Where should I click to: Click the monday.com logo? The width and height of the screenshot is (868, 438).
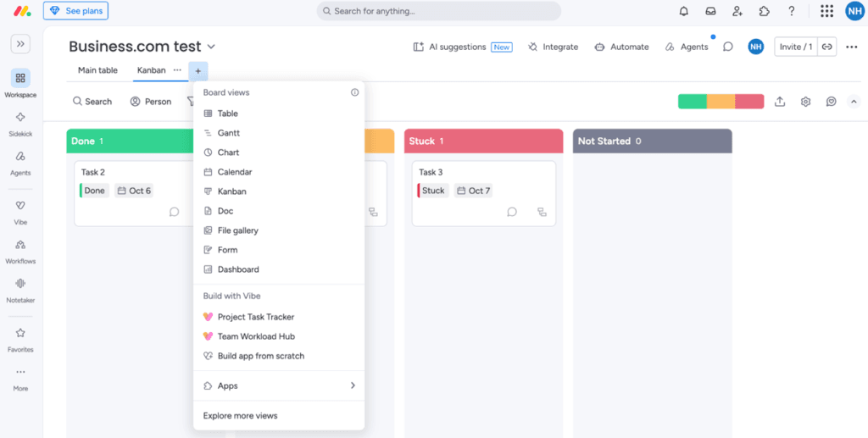[22, 11]
